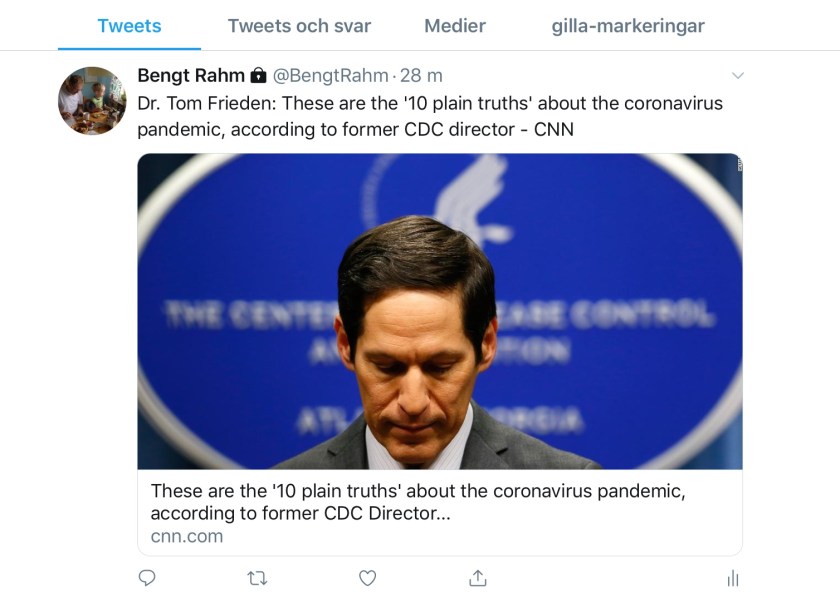Show the Medier tab
The image size is (840, 598).
point(455,26)
